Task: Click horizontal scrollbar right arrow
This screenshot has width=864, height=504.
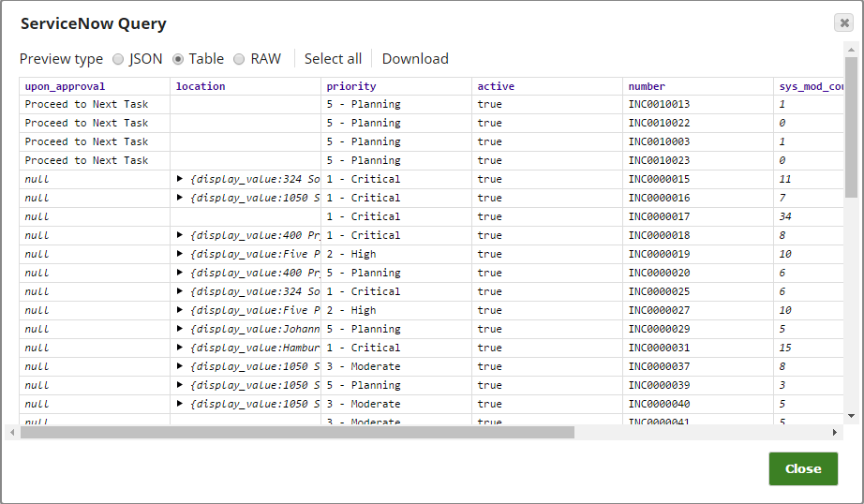Action: point(835,433)
